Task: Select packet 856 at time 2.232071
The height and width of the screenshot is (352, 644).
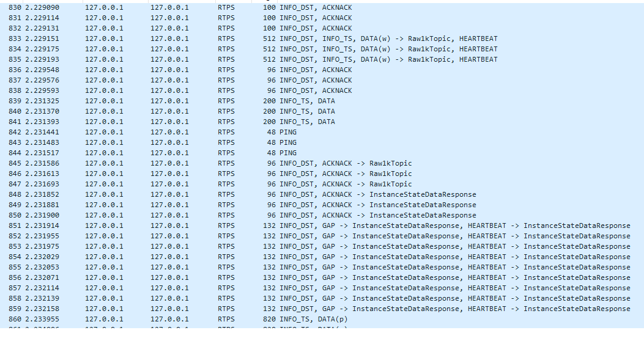Action: click(322, 277)
